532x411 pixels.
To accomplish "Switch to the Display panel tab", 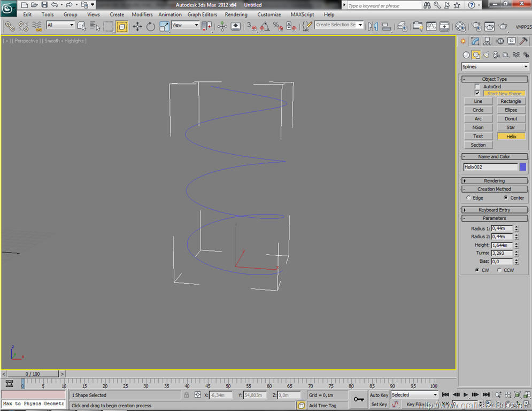I will click(512, 41).
